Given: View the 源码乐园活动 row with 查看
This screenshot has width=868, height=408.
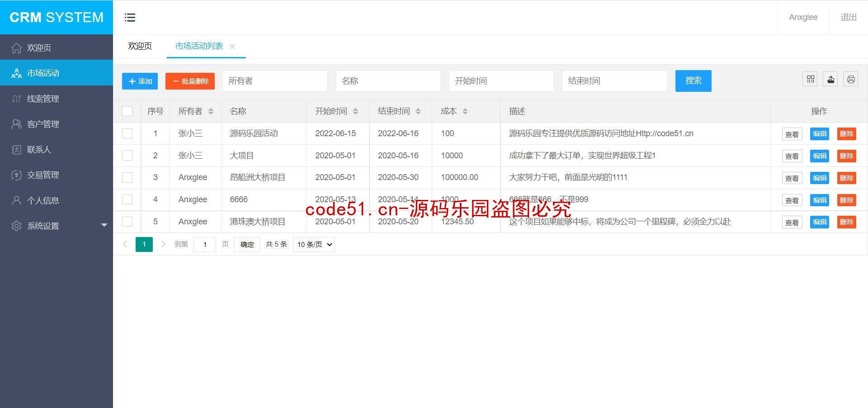Looking at the screenshot, I should pyautogui.click(x=792, y=134).
